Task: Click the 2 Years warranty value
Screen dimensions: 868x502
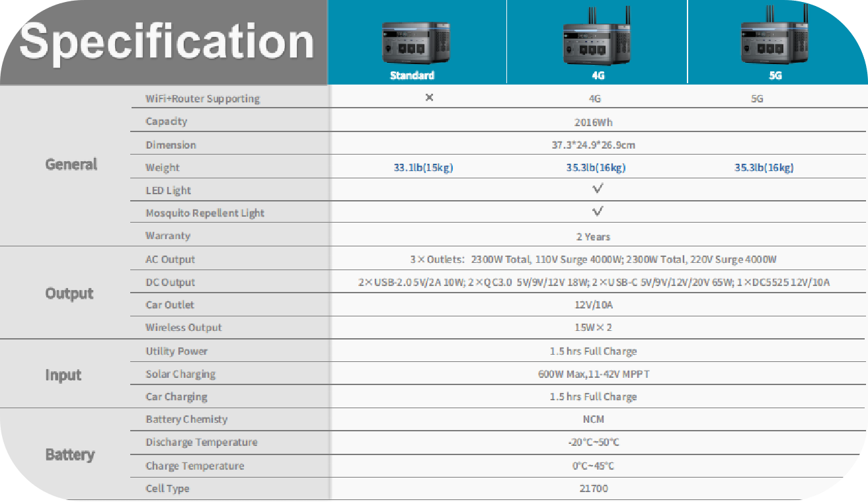Action: [x=593, y=236]
